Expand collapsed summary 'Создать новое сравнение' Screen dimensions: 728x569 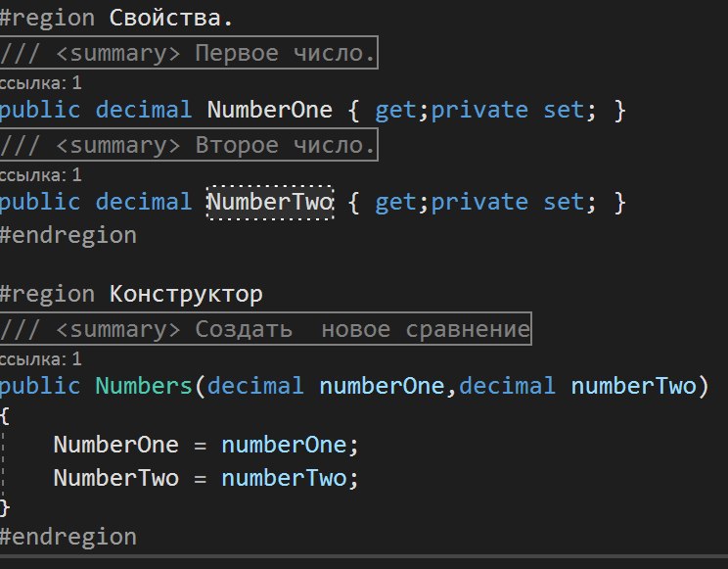[x=265, y=329]
